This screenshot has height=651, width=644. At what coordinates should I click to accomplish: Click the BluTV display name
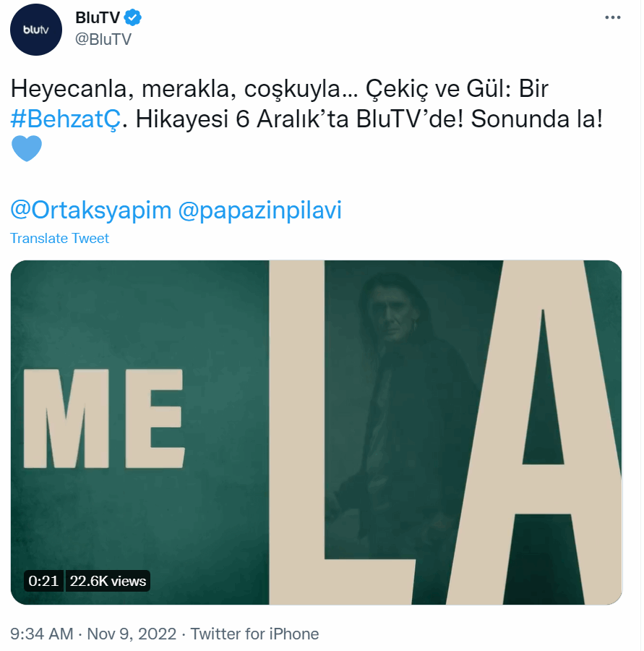click(x=98, y=17)
